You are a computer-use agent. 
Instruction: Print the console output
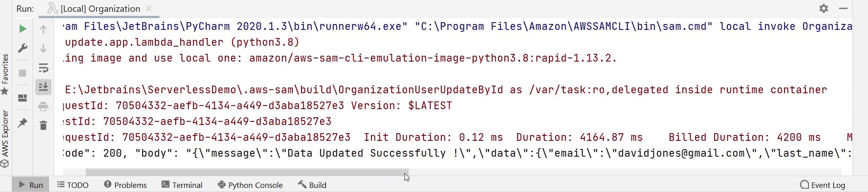tap(44, 106)
